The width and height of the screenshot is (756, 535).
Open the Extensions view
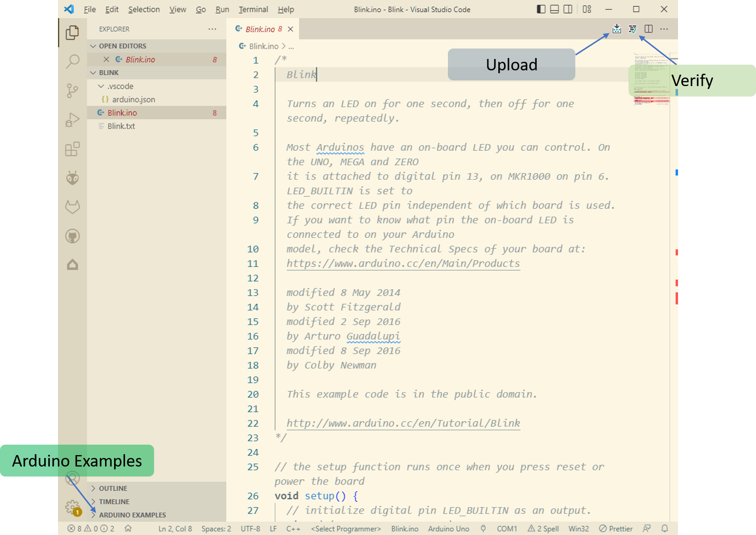click(72, 149)
